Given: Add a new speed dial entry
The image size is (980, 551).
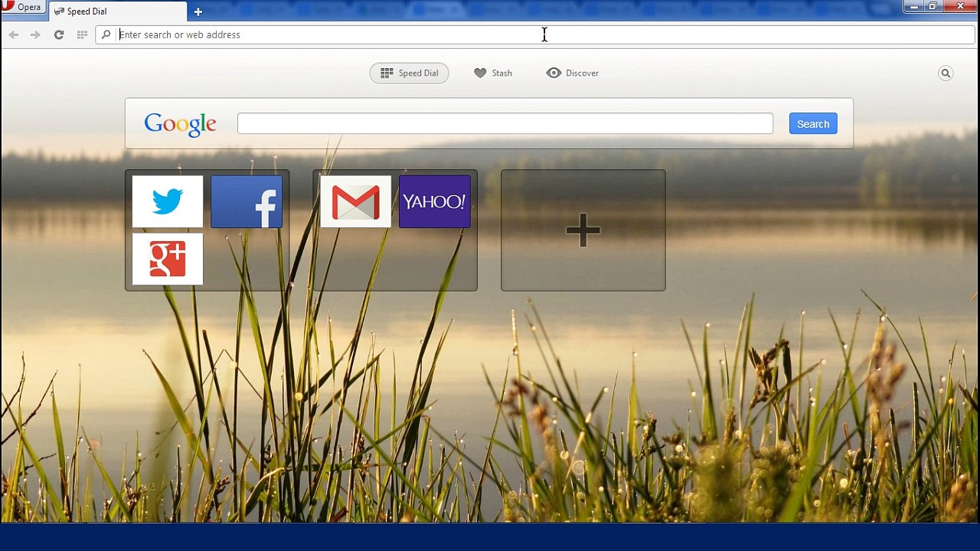Looking at the screenshot, I should pyautogui.click(x=583, y=230).
